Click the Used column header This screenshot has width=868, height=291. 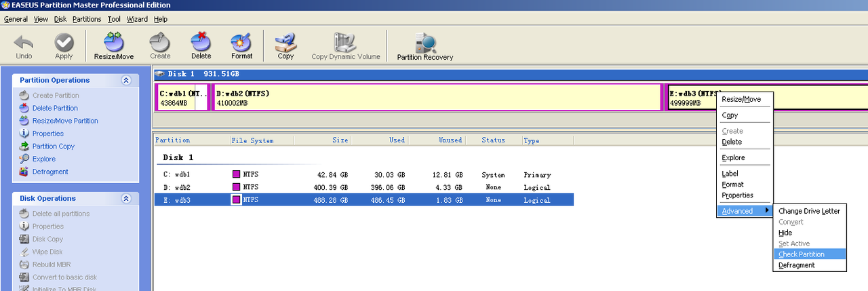tap(380, 140)
